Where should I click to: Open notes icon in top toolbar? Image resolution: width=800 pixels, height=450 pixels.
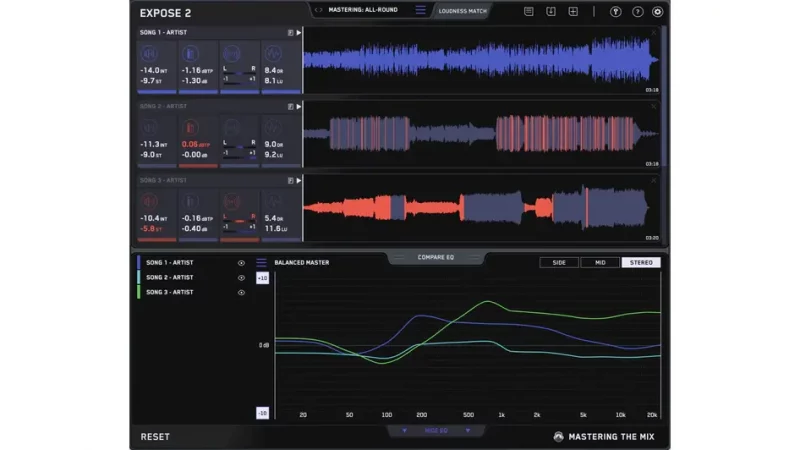click(529, 11)
